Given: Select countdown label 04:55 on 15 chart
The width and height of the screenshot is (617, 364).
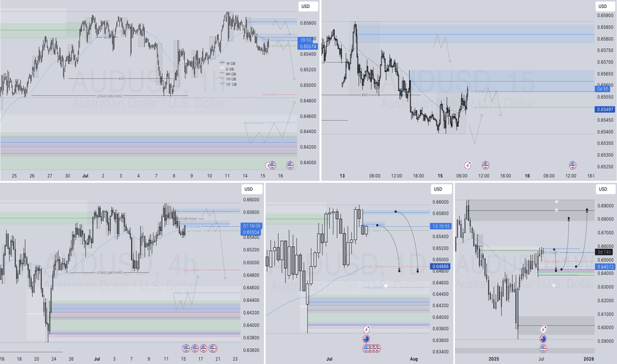Looking at the screenshot, I should (x=603, y=89).
